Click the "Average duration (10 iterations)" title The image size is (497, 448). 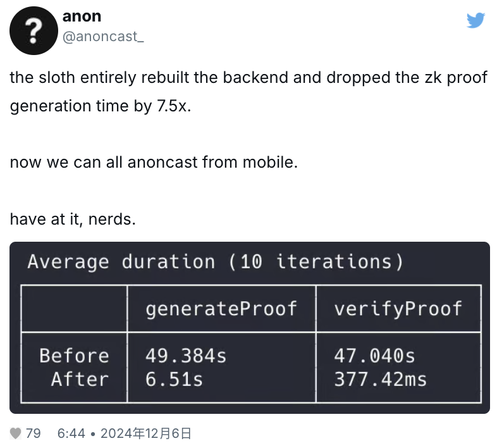[215, 262]
